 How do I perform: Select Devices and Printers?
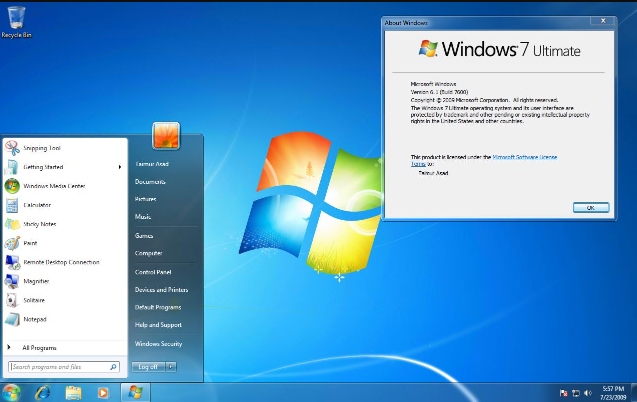pyautogui.click(x=161, y=290)
